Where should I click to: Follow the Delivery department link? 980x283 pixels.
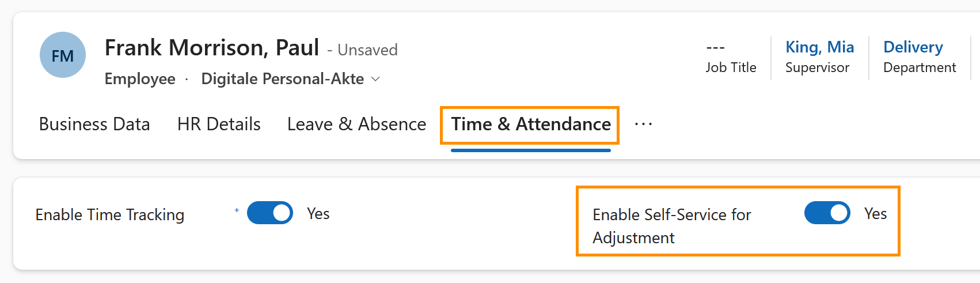coord(913,47)
